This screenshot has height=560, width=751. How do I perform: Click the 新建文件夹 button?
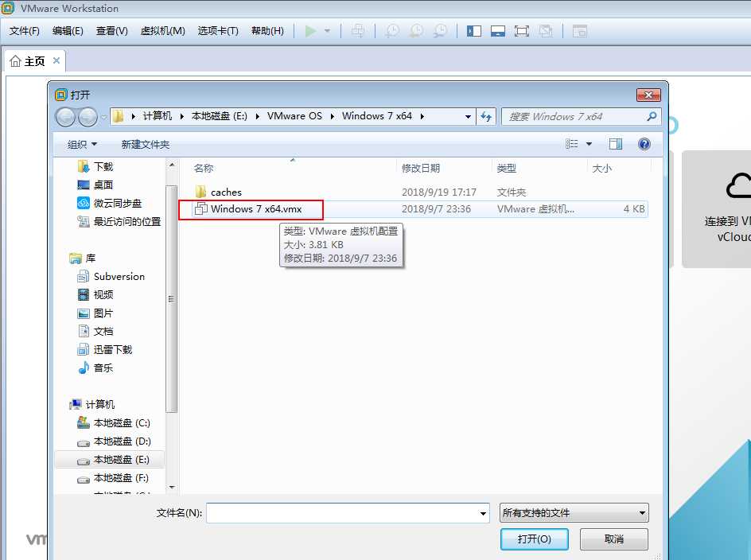tap(145, 144)
